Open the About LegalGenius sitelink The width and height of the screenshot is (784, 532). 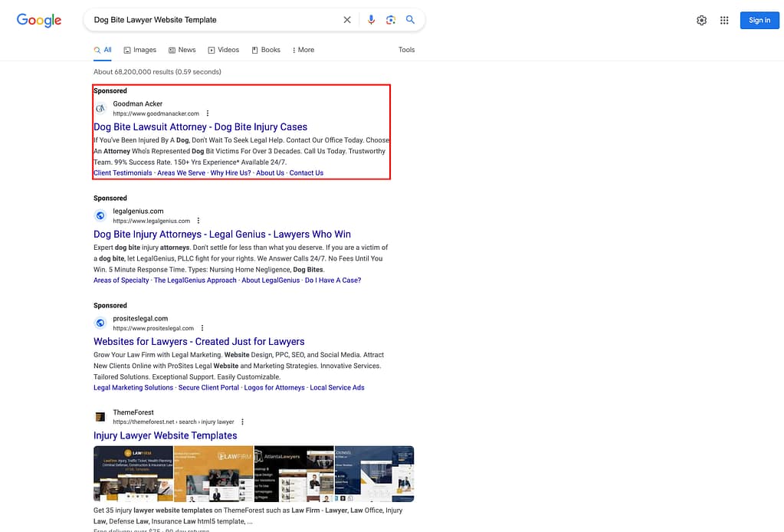(271, 281)
